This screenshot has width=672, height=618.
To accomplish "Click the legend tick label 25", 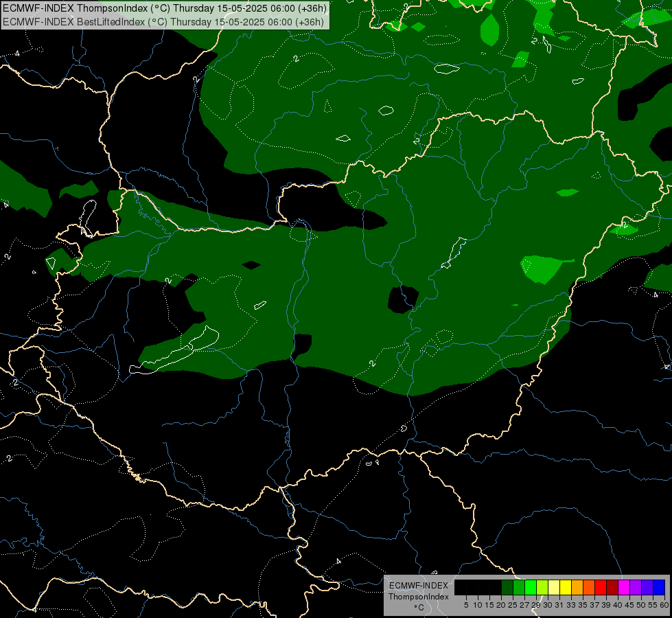I will tap(513, 605).
